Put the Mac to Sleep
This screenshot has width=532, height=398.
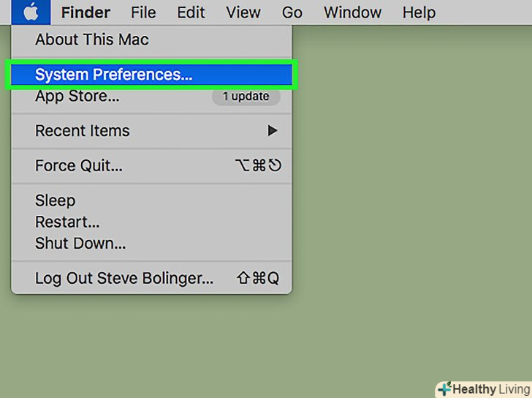point(55,200)
